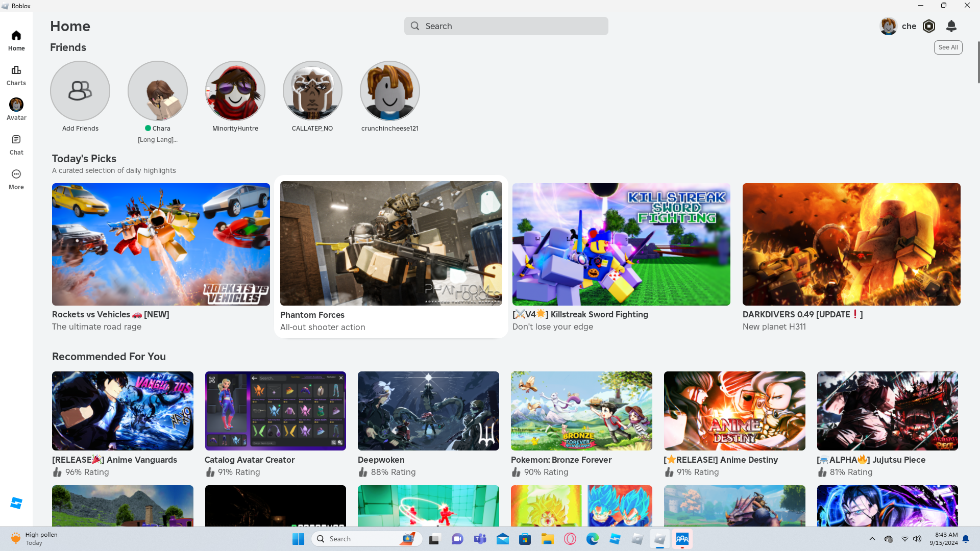Viewport: 980px width, 551px height.
Task: Open the volume speaker tray icon
Action: [x=917, y=539]
